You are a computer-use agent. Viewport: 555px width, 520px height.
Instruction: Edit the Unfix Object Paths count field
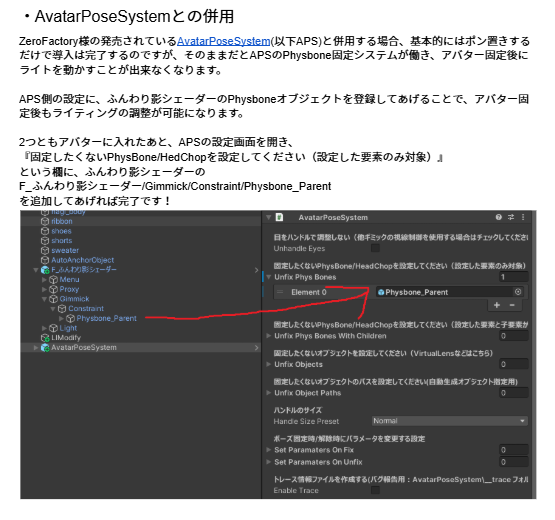coord(514,393)
